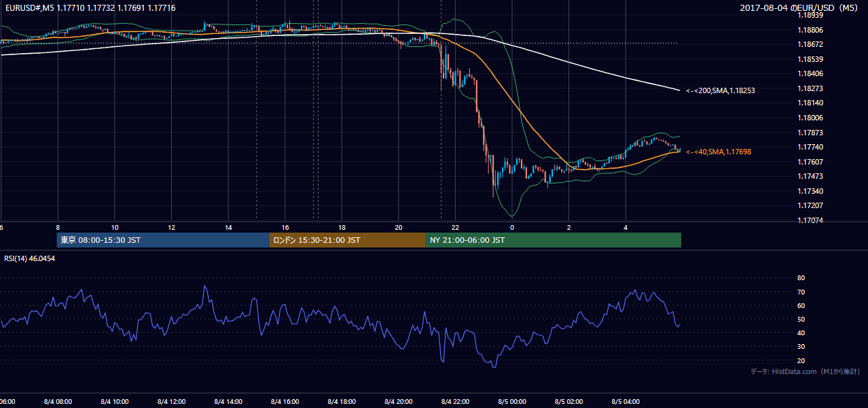Click price axis value 1.17207
Screen dimensions: 868x408
tap(810, 205)
